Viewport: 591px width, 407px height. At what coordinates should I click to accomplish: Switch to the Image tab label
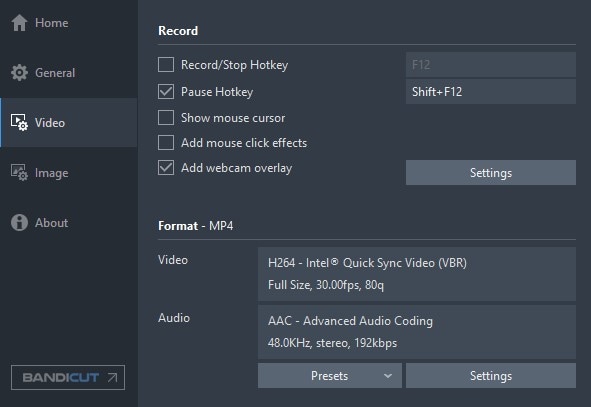coord(52,173)
